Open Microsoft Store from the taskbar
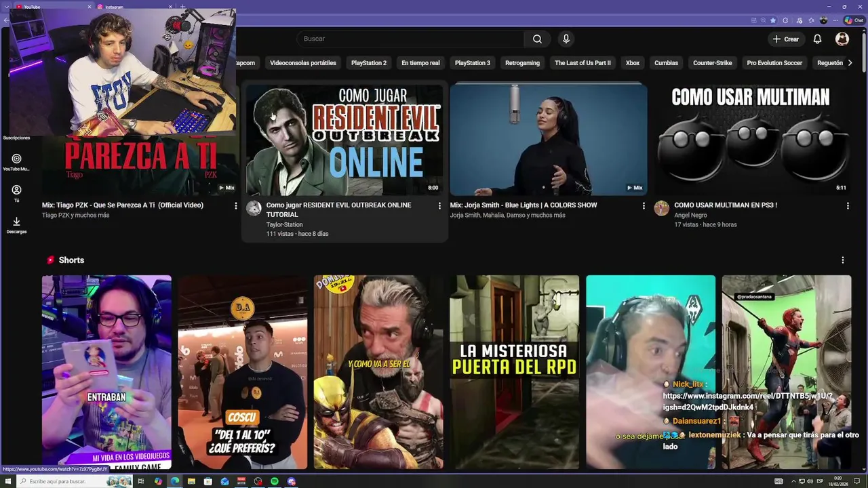This screenshot has width=868, height=488. click(208, 481)
